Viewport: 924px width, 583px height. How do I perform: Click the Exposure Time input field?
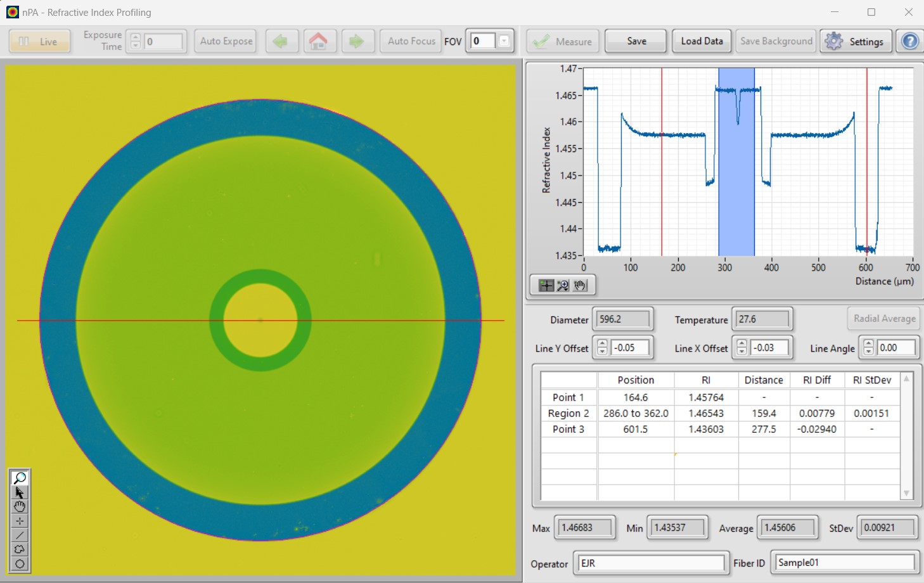(x=163, y=42)
